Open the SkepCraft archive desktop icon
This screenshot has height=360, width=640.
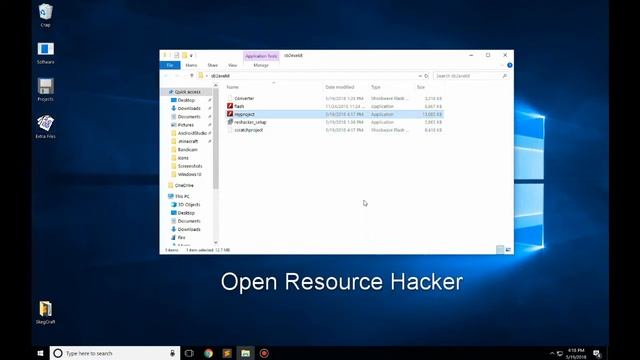[45, 312]
